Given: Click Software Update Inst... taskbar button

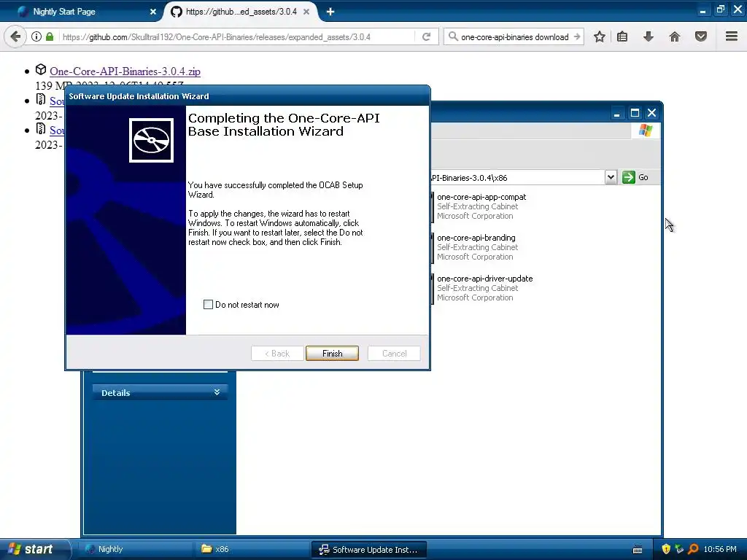Looking at the screenshot, I should (368, 550).
